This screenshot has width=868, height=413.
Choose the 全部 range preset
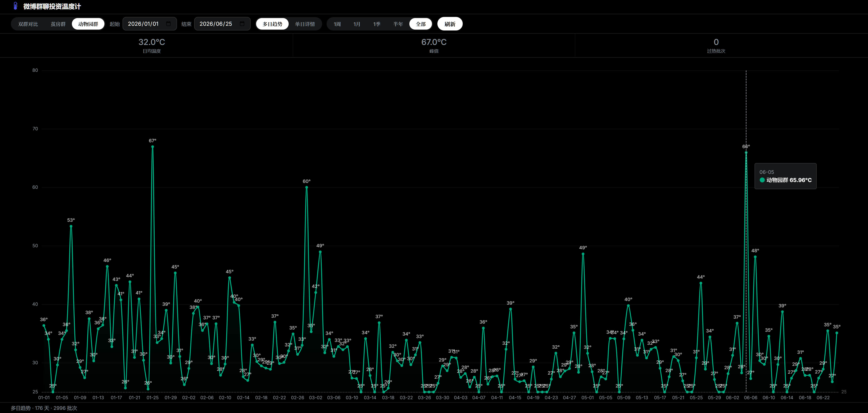point(420,24)
